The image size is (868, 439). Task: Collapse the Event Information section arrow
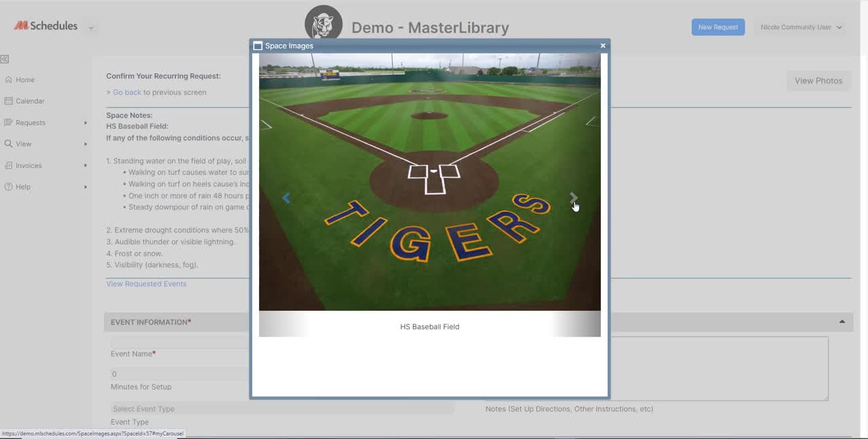coord(842,322)
